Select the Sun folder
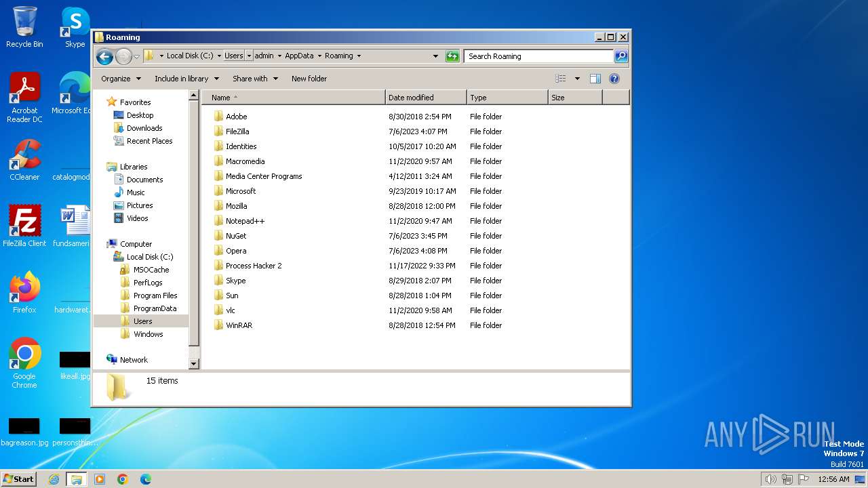 click(232, 296)
